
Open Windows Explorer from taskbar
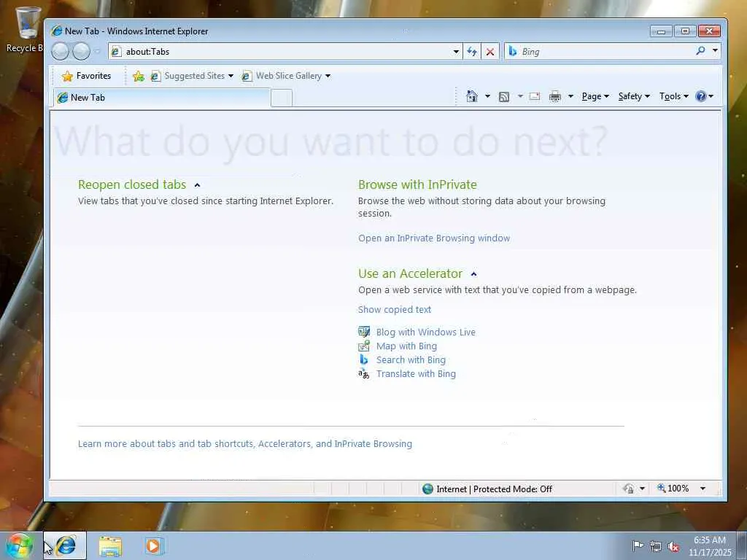[x=110, y=546]
